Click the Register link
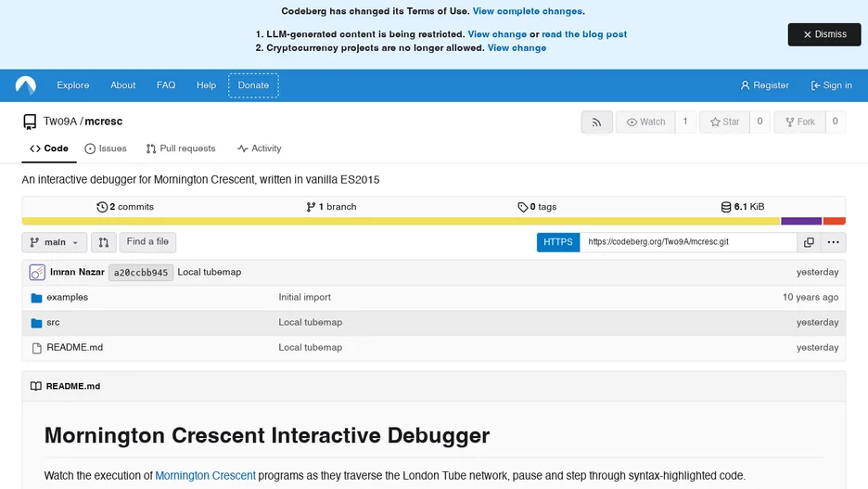 point(764,85)
